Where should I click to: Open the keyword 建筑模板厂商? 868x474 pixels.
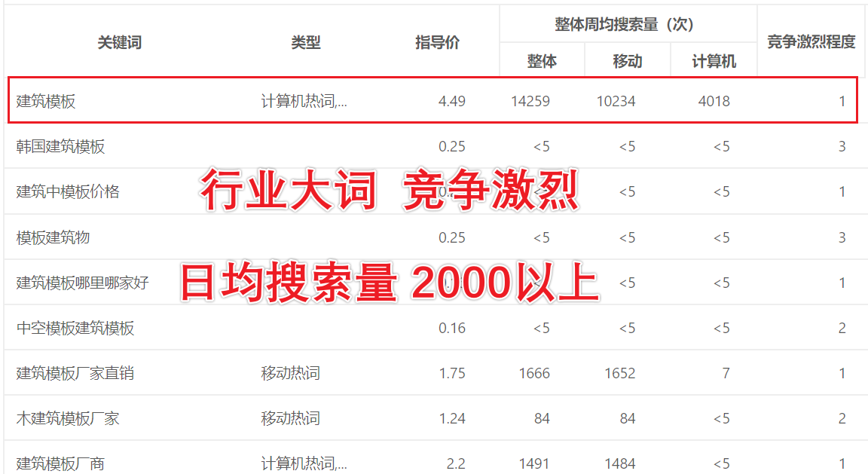(60, 463)
